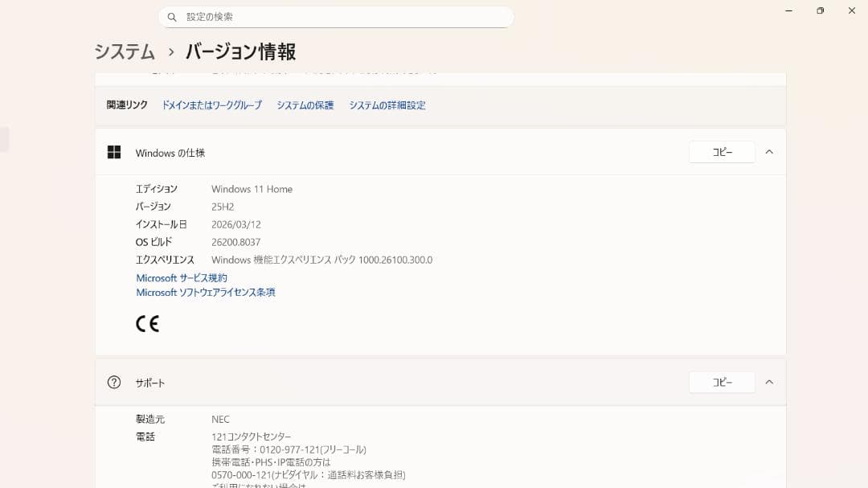The height and width of the screenshot is (488, 868).
Task: Open the システムの詳細設定 link
Action: pos(387,105)
